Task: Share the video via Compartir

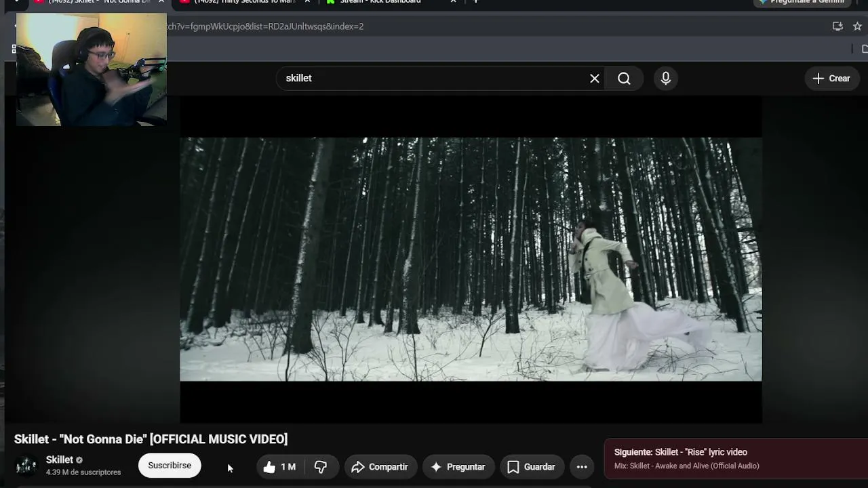Action: [x=380, y=467]
